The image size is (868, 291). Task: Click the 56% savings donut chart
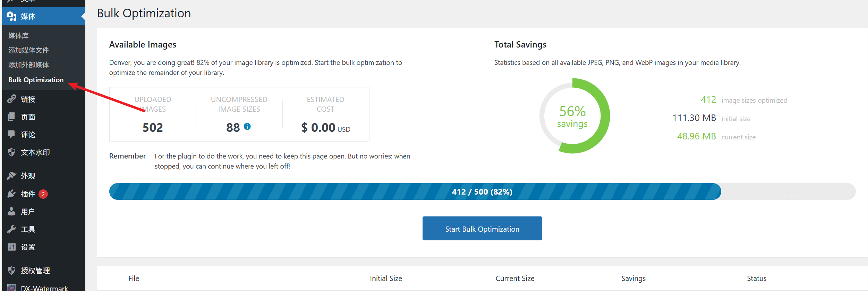[574, 116]
